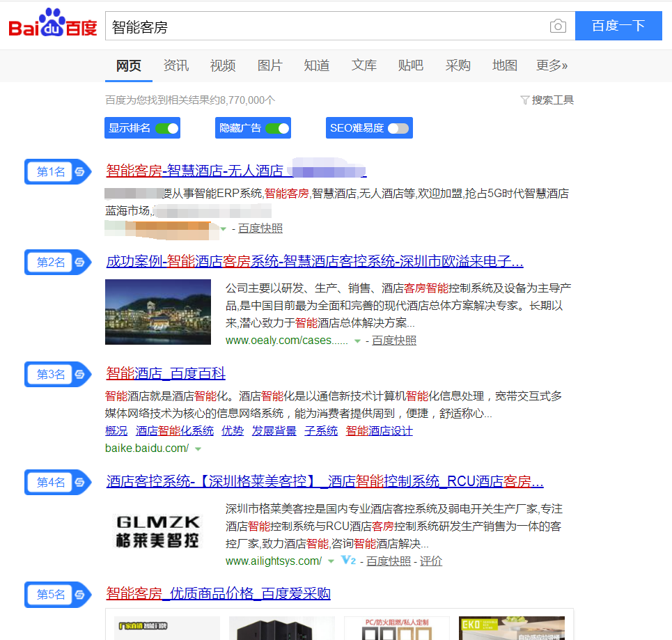
Task: Click the 第5名 rank badge label
Action: 51,595
